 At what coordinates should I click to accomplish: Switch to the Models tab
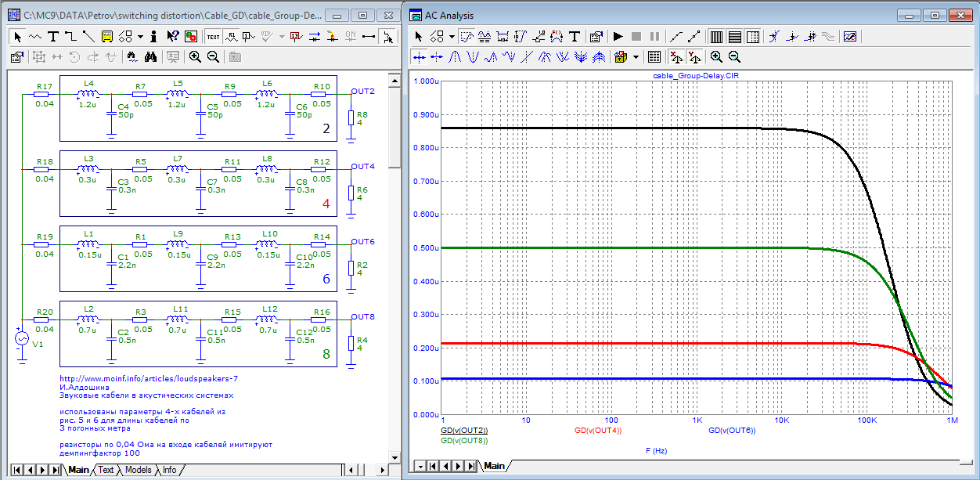(x=138, y=470)
